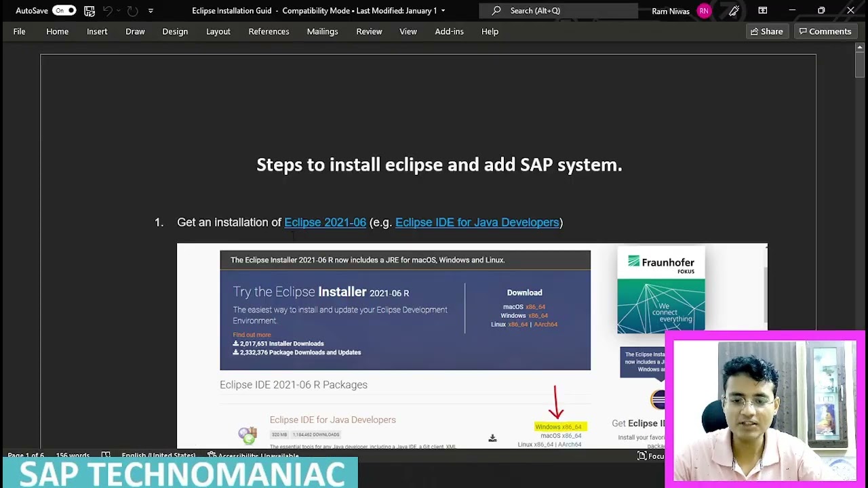Click the download arrow icon beside the package
Image resolution: width=868 pixels, height=488 pixels.
(492, 439)
